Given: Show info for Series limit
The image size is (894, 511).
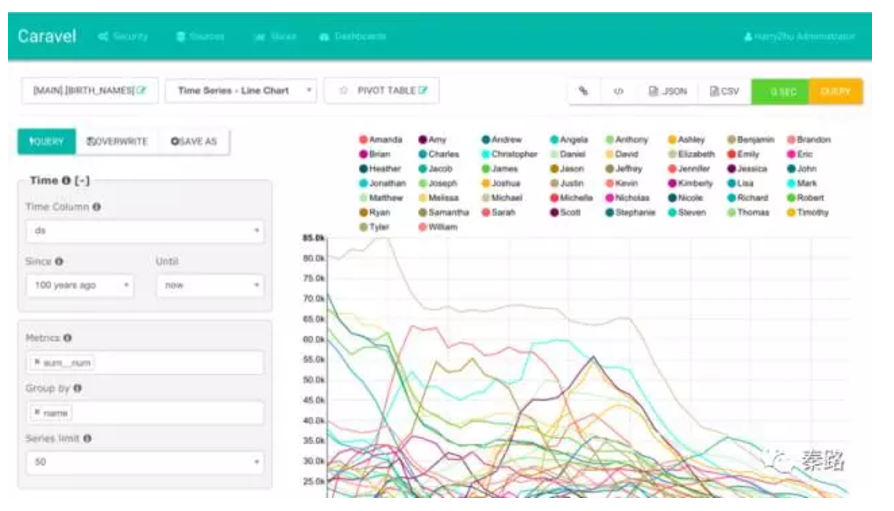Looking at the screenshot, I should [x=87, y=439].
